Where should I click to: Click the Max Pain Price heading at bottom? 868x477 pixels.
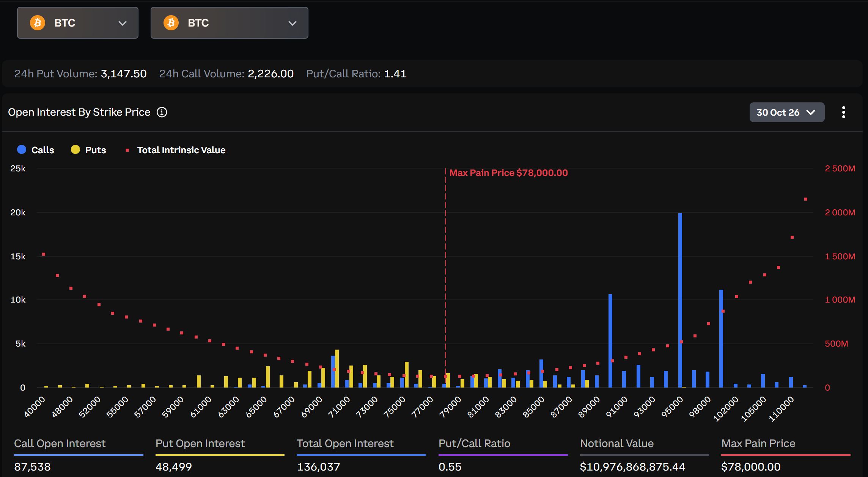coord(758,443)
